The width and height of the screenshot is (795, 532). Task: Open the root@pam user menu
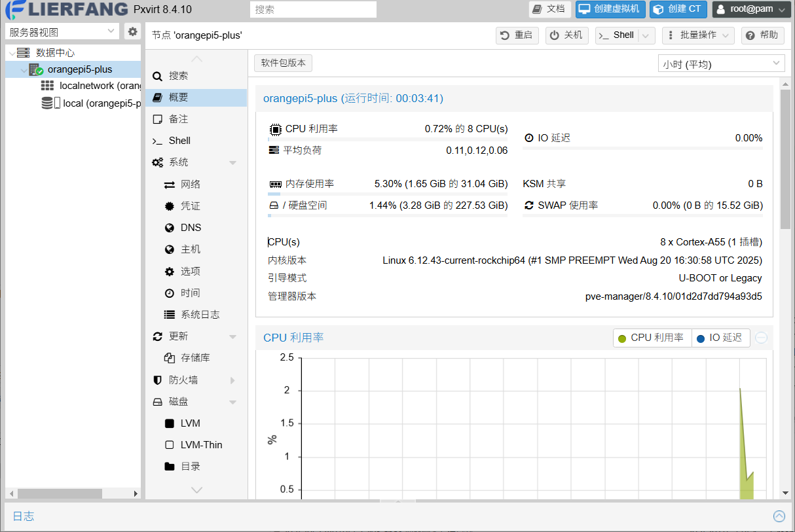(751, 9)
